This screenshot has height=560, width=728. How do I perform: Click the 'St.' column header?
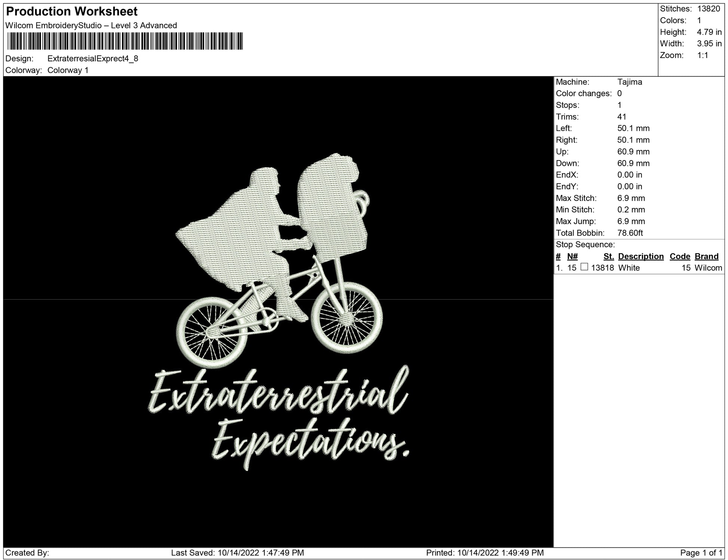point(609,256)
